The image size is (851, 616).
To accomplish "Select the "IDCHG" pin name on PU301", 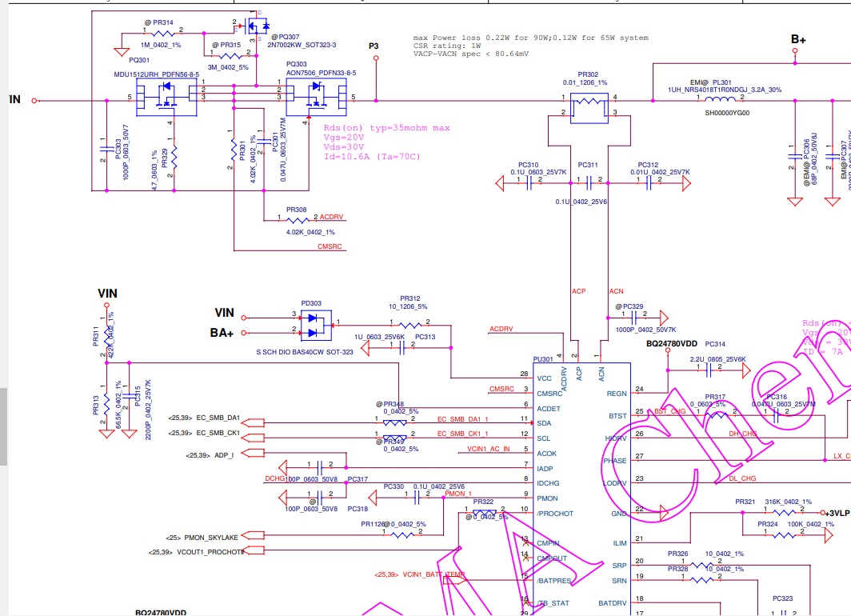I will click(x=548, y=483).
